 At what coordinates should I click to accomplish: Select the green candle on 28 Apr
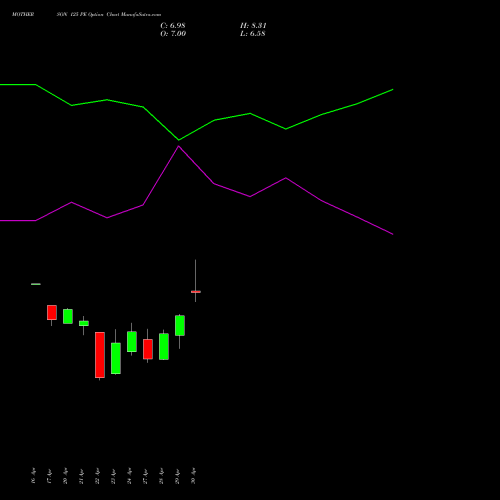(164, 347)
